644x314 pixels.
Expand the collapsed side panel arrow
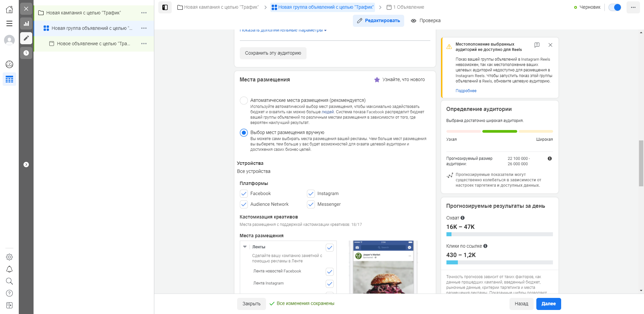tap(26, 165)
